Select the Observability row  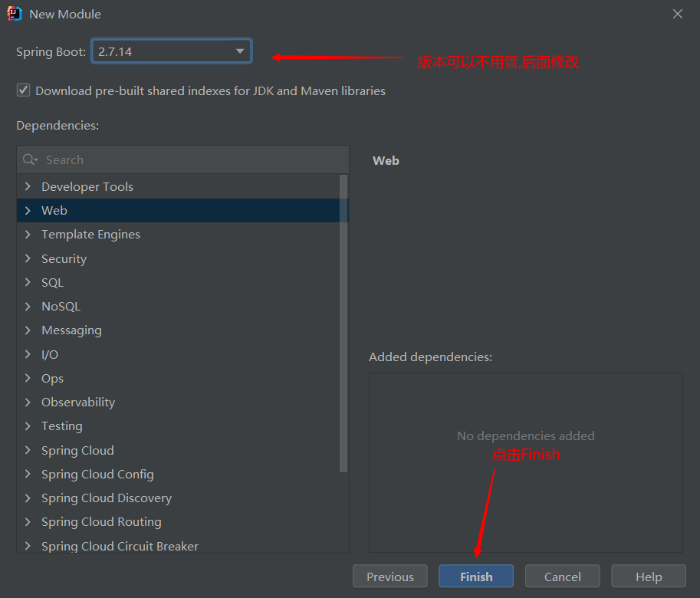(x=178, y=402)
